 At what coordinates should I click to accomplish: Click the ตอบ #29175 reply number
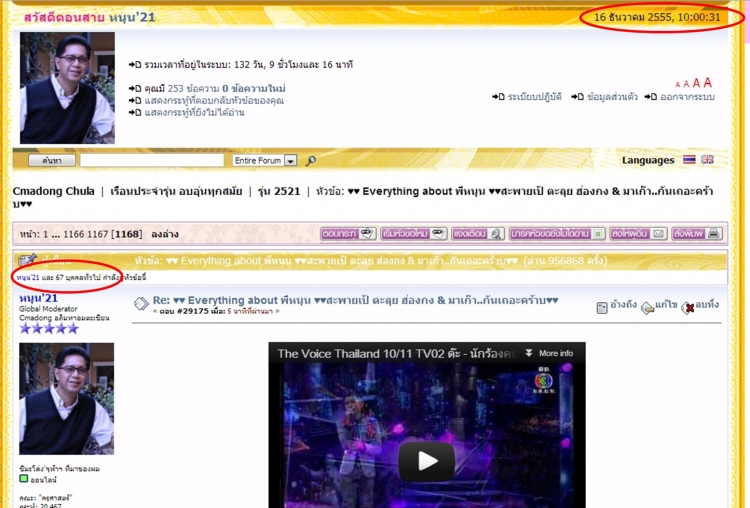tap(184, 311)
